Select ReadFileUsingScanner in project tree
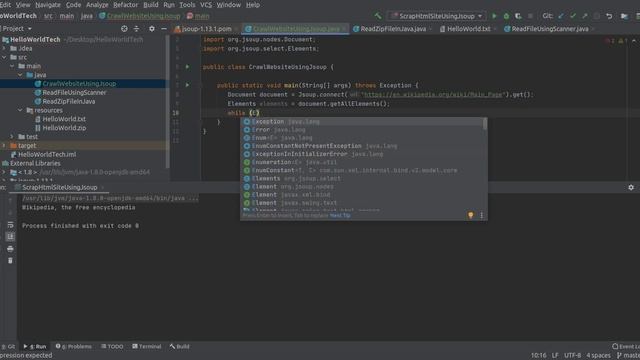The image size is (640, 360). point(74,93)
